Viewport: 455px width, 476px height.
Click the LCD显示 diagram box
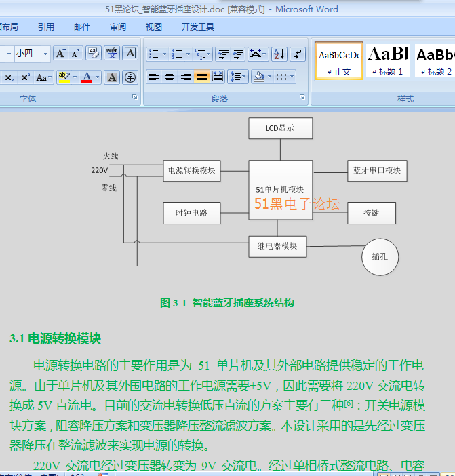point(281,128)
